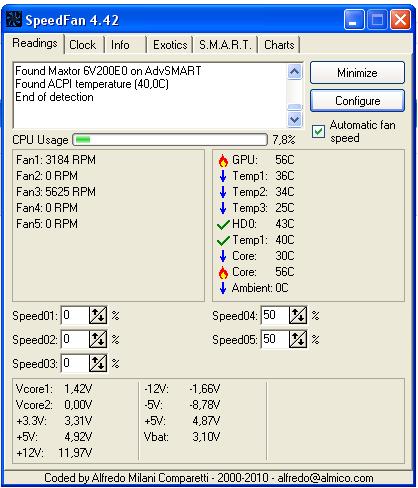Click the Vcore2 0,00V reading

click(54, 405)
